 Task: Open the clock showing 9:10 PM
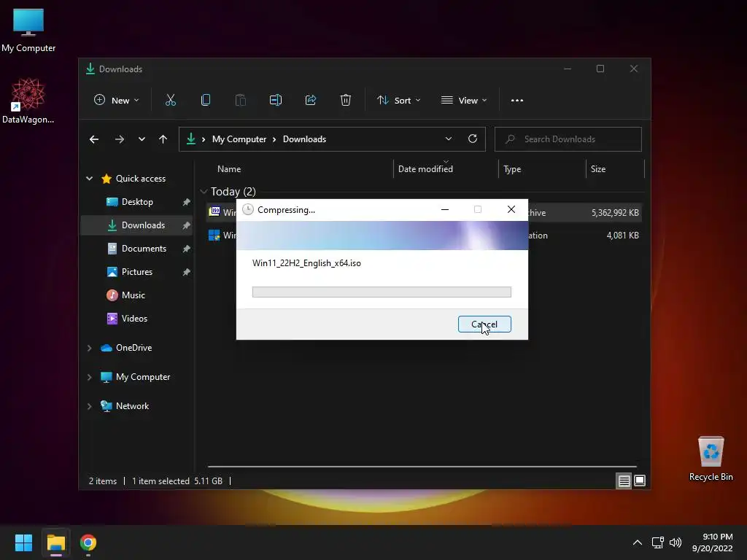pyautogui.click(x=712, y=542)
